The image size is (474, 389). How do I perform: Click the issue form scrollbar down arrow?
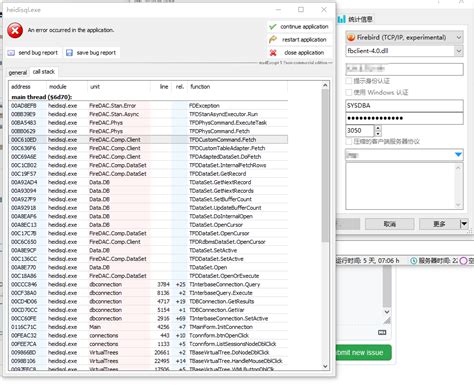point(387,312)
